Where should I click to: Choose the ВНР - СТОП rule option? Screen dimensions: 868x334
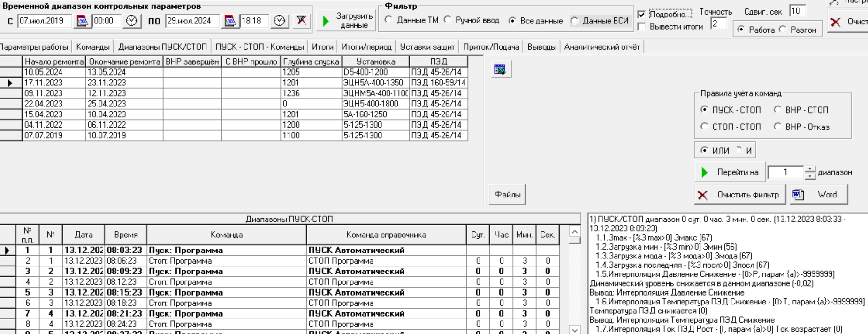[777, 110]
